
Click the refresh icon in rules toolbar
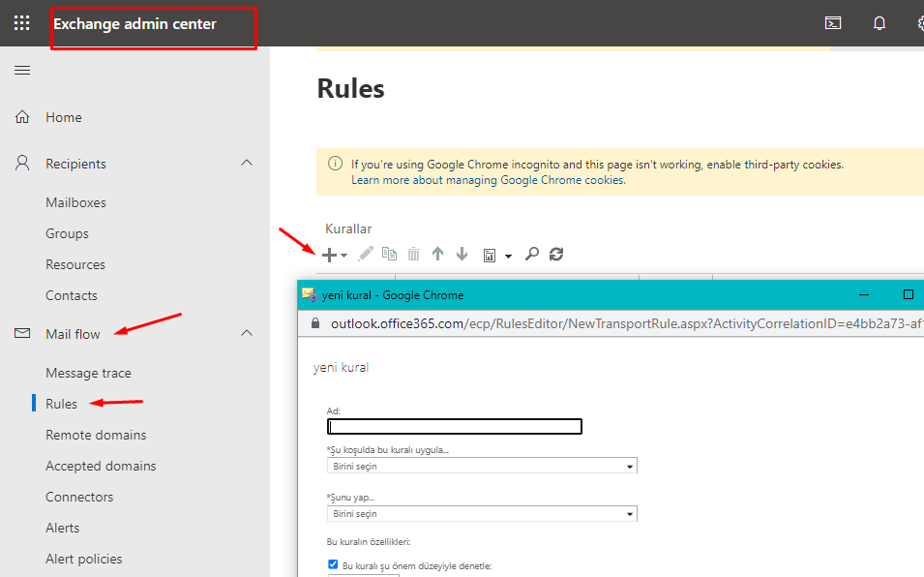tap(556, 254)
